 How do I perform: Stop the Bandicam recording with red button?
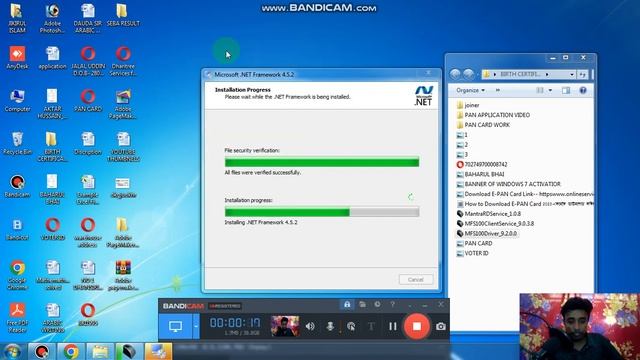click(416, 326)
